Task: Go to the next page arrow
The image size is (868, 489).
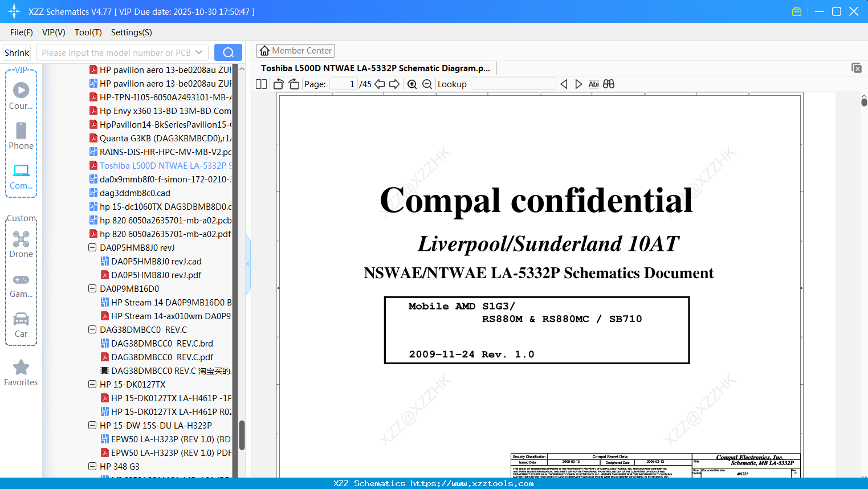Action: click(394, 84)
